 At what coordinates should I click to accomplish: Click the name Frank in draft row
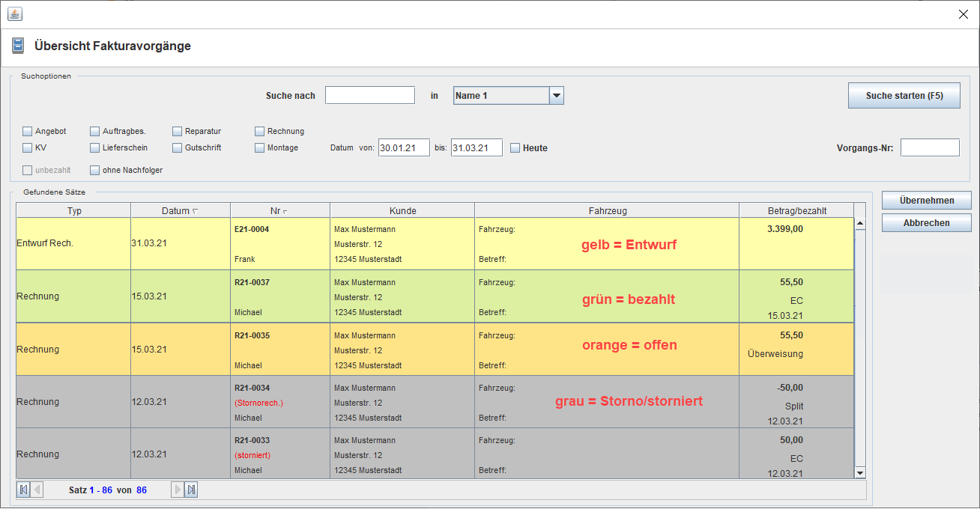[245, 259]
